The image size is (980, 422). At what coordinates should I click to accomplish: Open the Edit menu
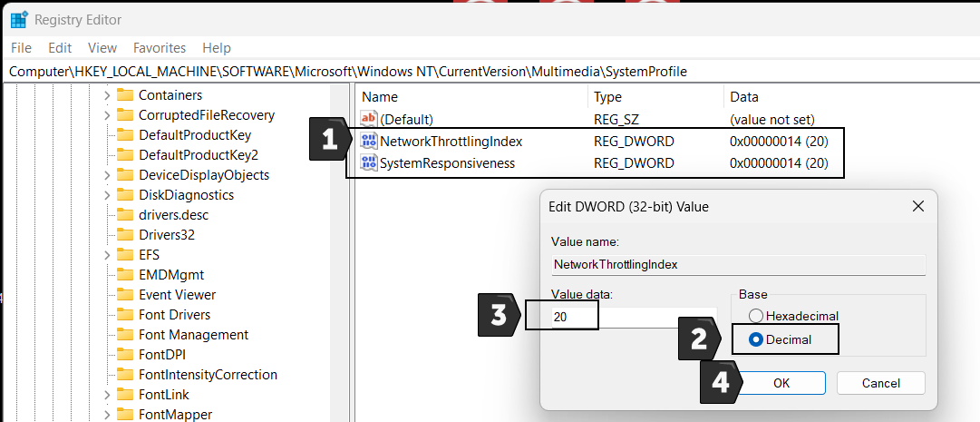tap(60, 47)
